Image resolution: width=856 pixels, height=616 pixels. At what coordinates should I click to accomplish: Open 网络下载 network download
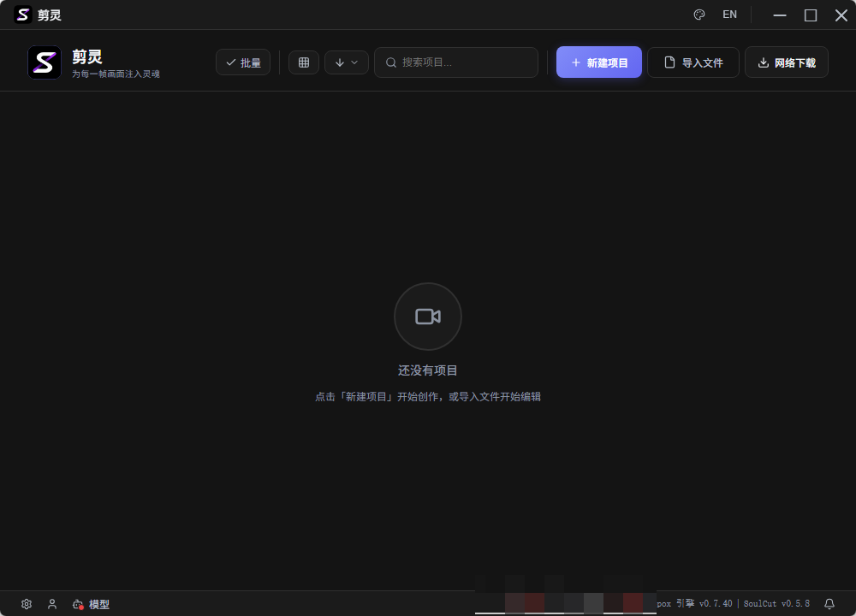tap(787, 62)
